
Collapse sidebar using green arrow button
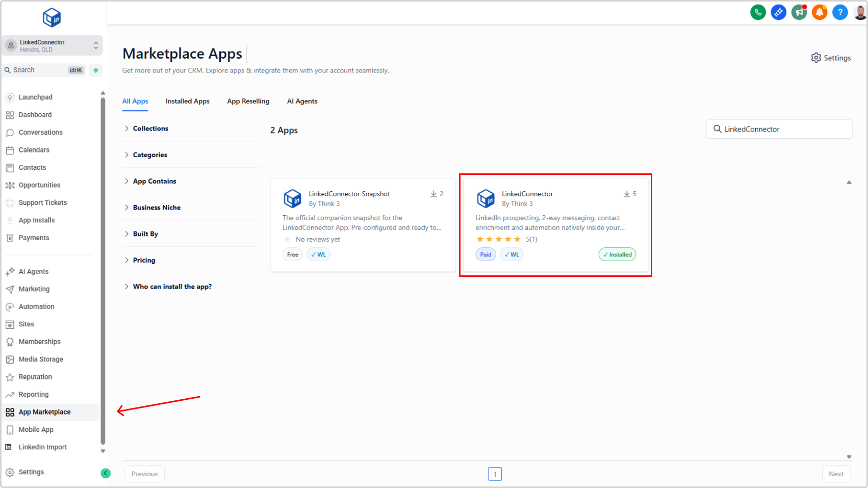click(106, 473)
